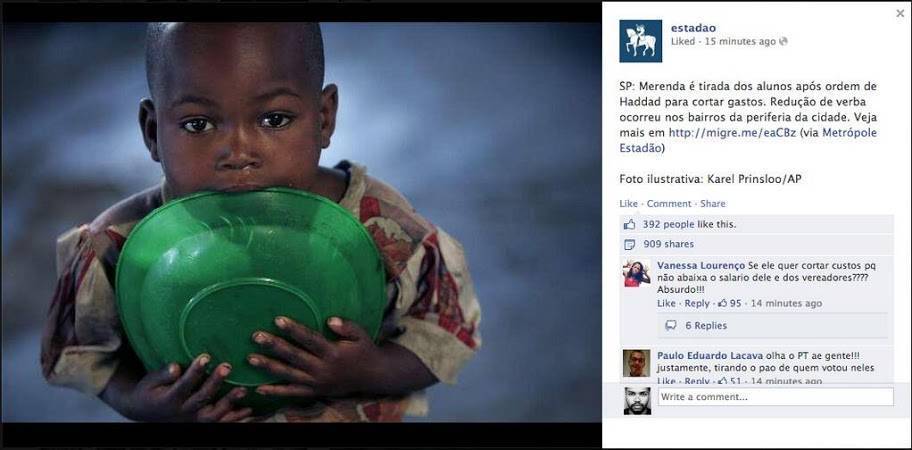The height and width of the screenshot is (450, 912).
Task: Click the thumbs-up icon beside 392 people
Action: tap(629, 224)
